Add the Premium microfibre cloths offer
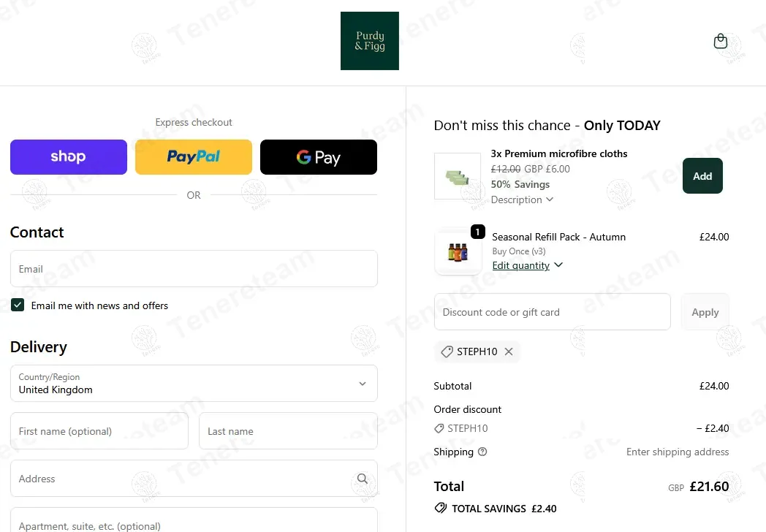 click(702, 176)
